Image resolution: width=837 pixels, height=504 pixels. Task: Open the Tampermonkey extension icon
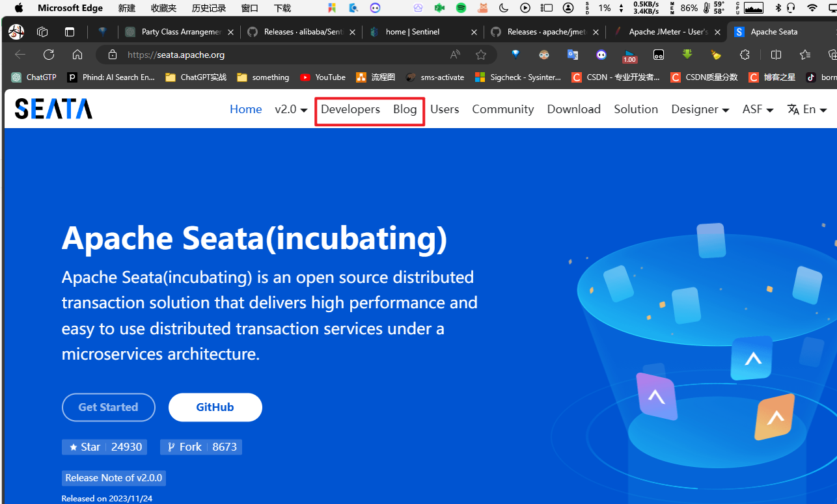[659, 55]
